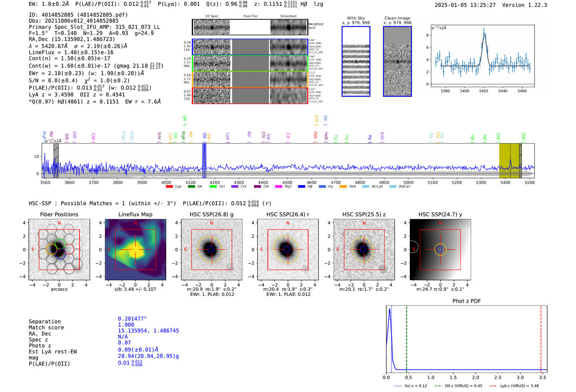Click the "Match score" row label
The width and height of the screenshot is (576, 392).
point(46,328)
